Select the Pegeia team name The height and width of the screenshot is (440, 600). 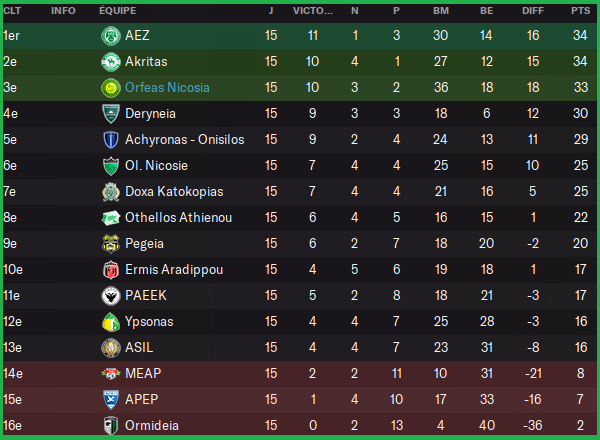(x=144, y=243)
